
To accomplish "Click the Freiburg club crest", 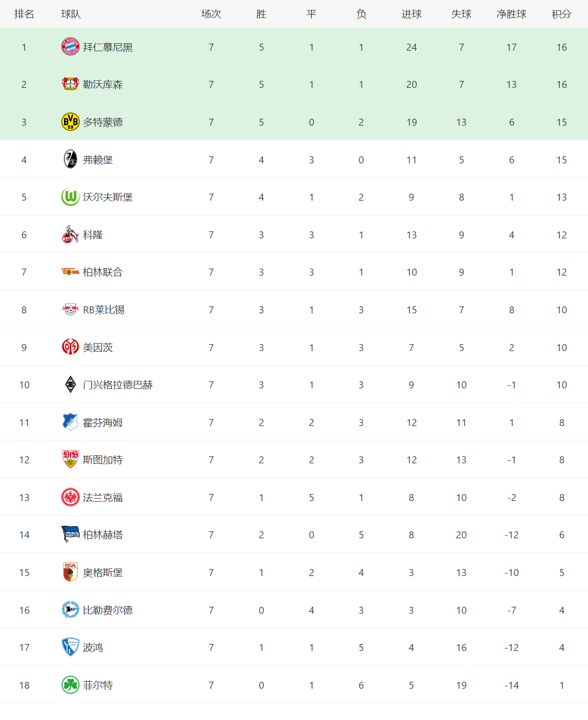I will pyautogui.click(x=71, y=159).
